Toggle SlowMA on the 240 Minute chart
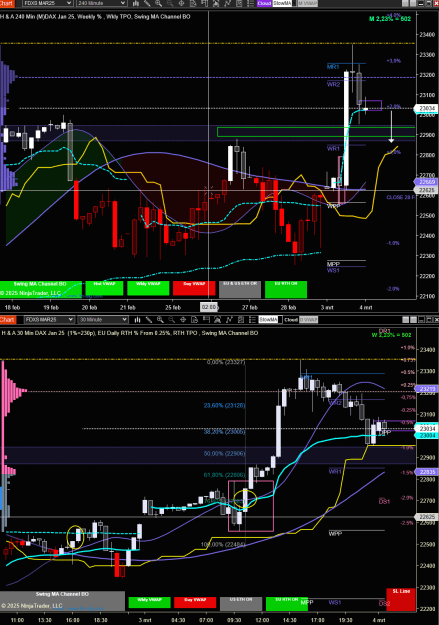Image resolution: width=439 pixels, height=625 pixels. 283,3
